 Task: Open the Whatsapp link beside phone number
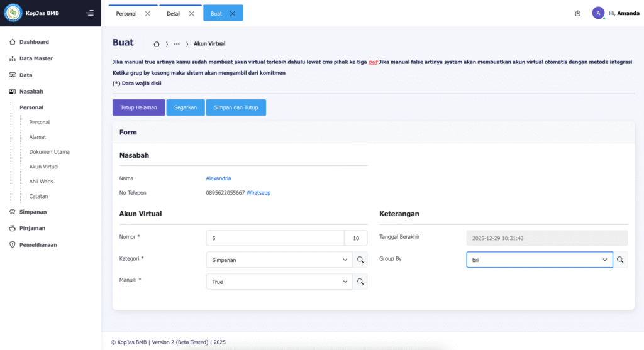point(258,193)
